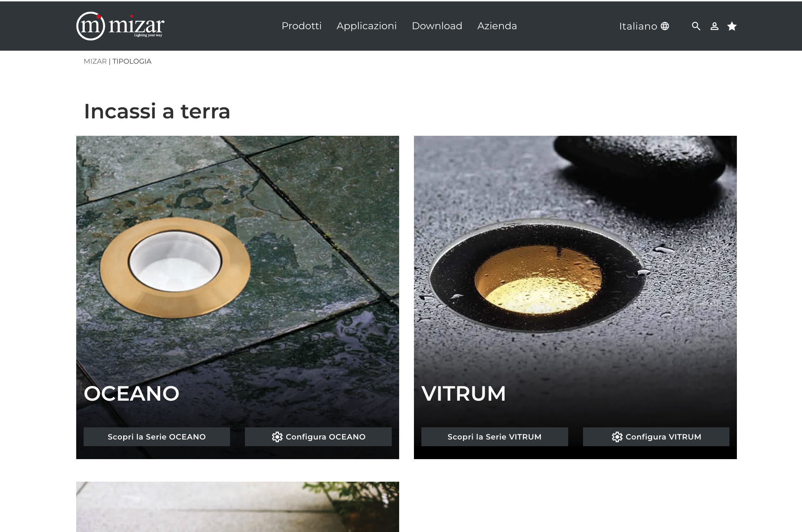Click Scopri la Serie VITRUM button
Image resolution: width=802 pixels, height=532 pixels.
[x=495, y=437]
